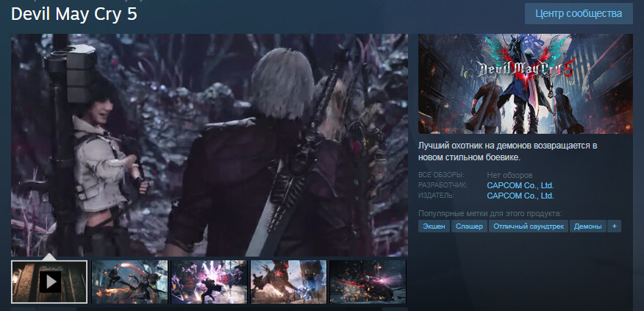This screenshot has width=644, height=311.
Task: Click the Нет обзоров text
Action: coord(509,176)
